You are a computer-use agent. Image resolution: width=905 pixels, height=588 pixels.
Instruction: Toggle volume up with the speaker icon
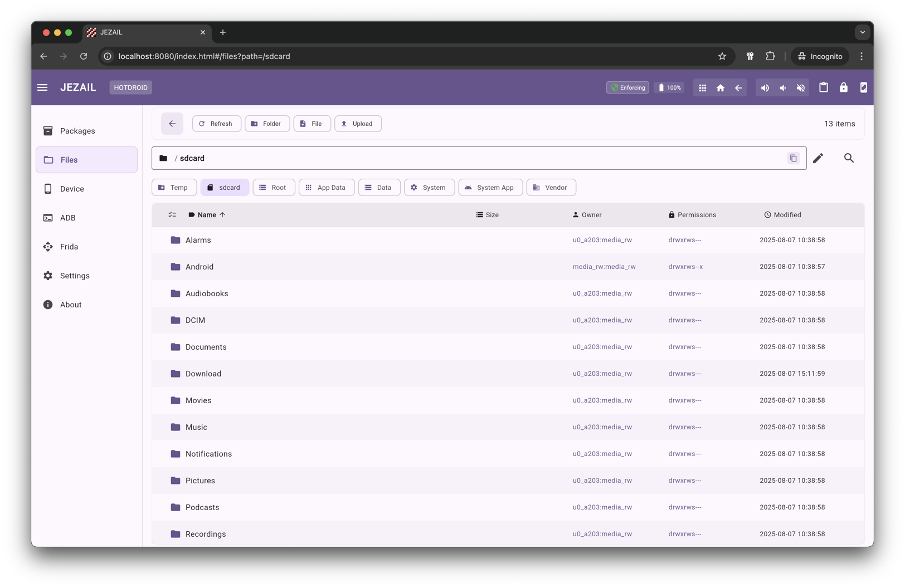[x=765, y=87]
